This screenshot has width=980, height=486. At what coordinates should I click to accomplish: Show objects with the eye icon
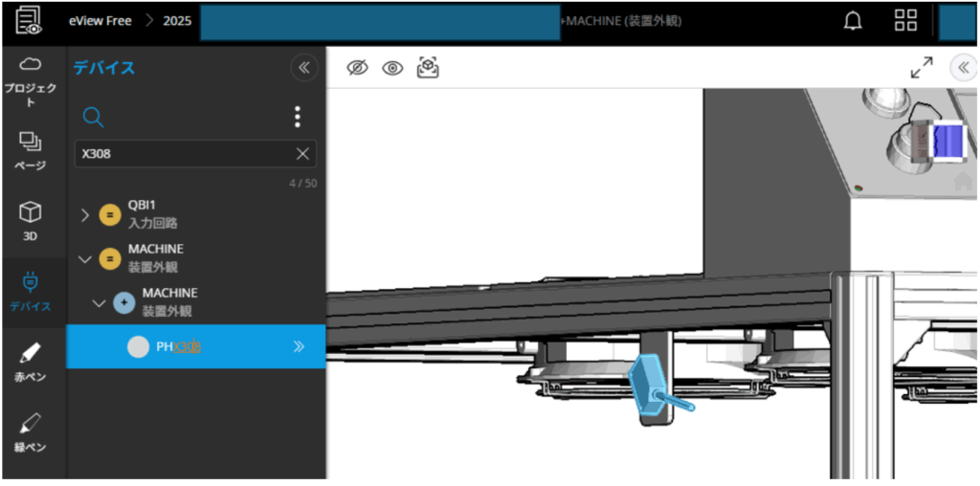392,68
